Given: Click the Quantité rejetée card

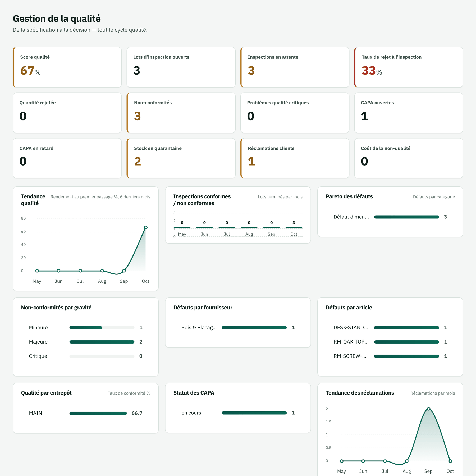Looking at the screenshot, I should pos(67,113).
